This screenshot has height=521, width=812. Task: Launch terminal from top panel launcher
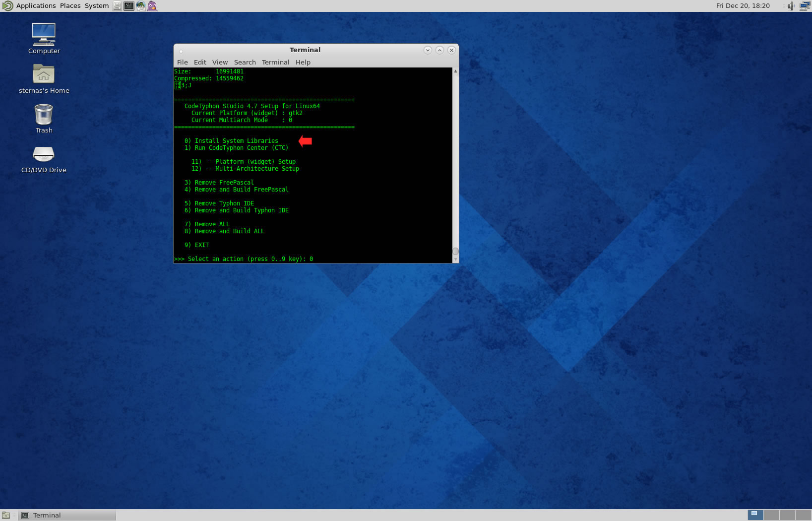point(129,6)
